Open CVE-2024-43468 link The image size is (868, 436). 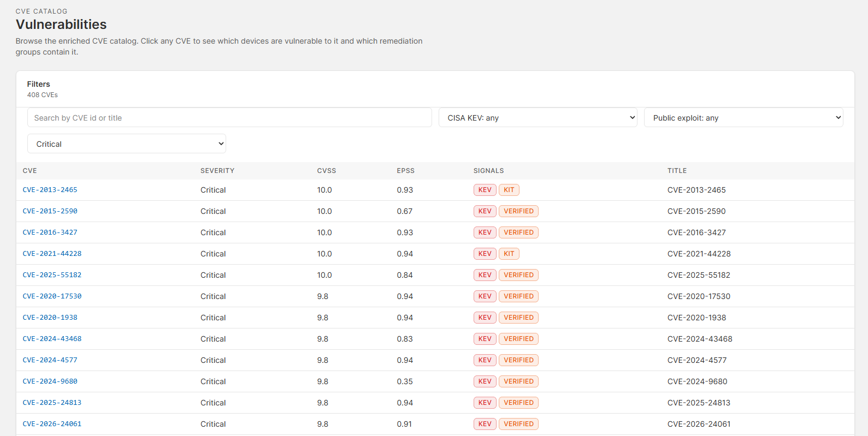(52, 339)
